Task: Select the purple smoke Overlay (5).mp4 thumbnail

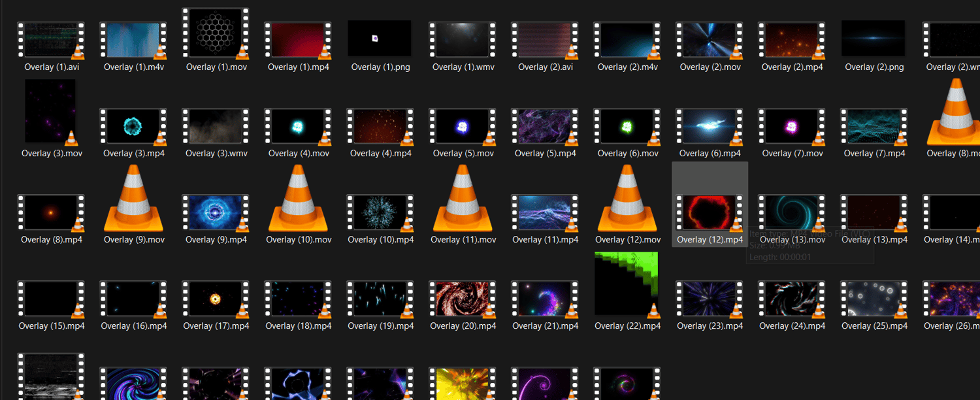Action: pos(545,127)
